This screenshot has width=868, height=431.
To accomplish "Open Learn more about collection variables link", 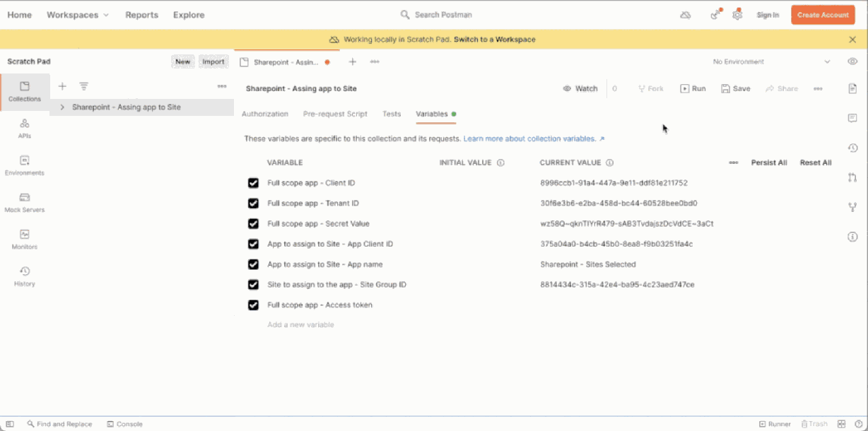I will click(x=534, y=138).
